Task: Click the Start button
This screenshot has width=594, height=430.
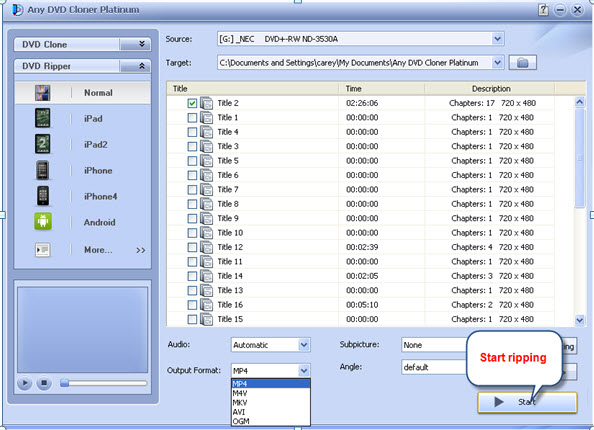Action: tap(527, 402)
